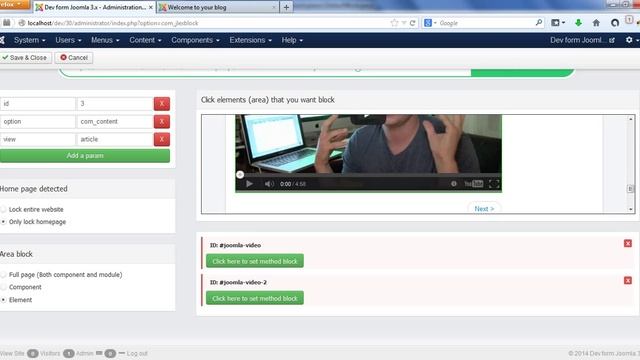Select Element area block option
Image resolution: width=640 pixels, height=360 pixels.
click(3, 300)
